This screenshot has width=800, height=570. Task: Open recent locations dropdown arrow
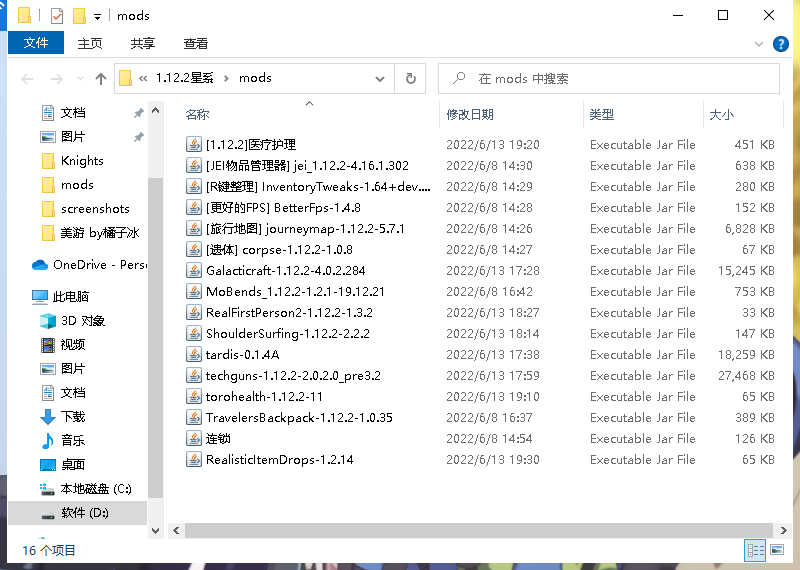click(x=80, y=79)
